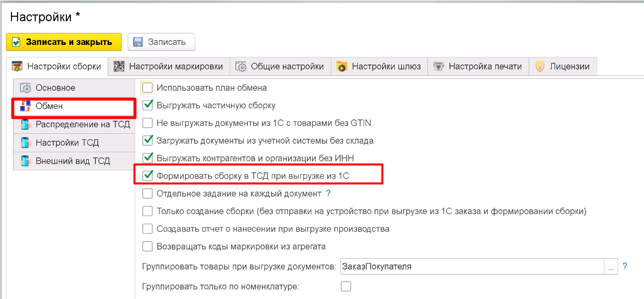
Task: Click the gear icon beside Основное
Action: (x=25, y=88)
